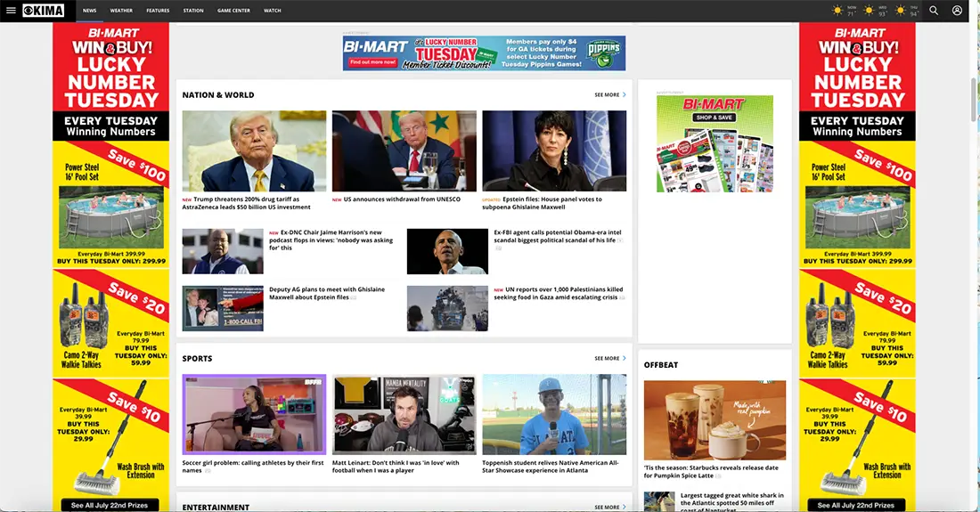Open the Sports section heading
The height and width of the screenshot is (512, 980).
point(197,358)
